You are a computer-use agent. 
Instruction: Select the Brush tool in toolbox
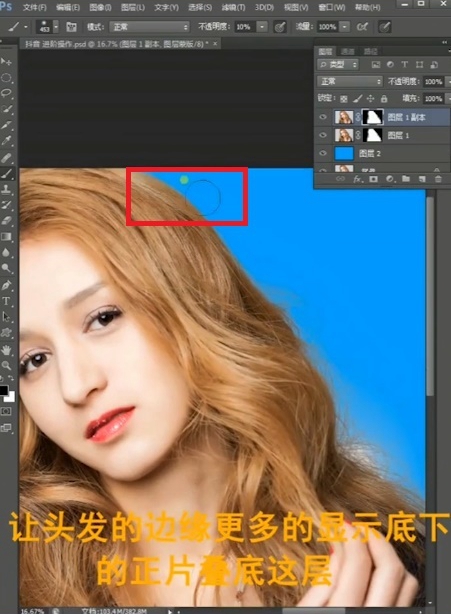pos(6,173)
